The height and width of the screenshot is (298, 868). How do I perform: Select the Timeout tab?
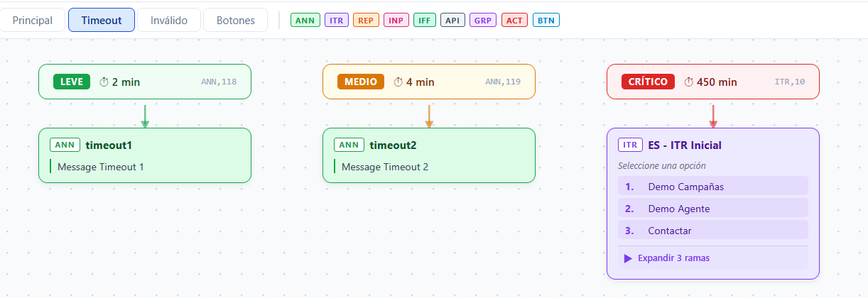point(102,20)
